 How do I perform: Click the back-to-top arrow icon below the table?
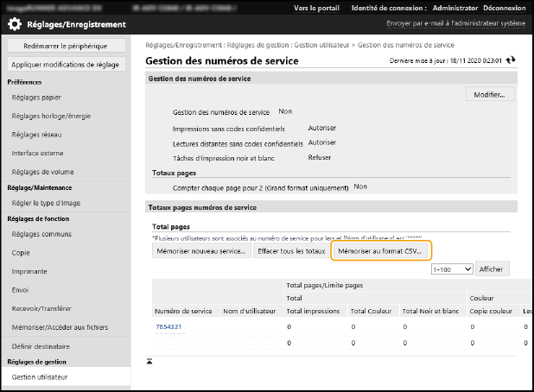click(x=149, y=360)
